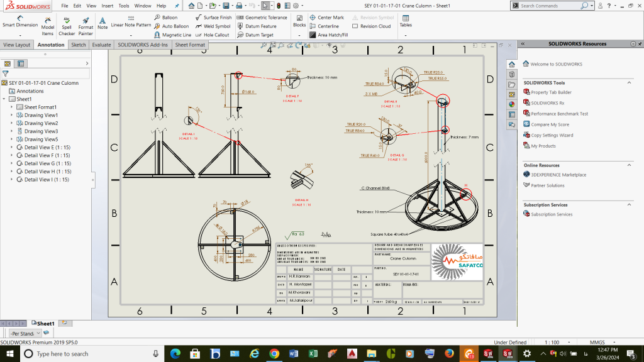The width and height of the screenshot is (644, 362).
Task: Collapse the Sheet1 tree node
Action: [4, 99]
